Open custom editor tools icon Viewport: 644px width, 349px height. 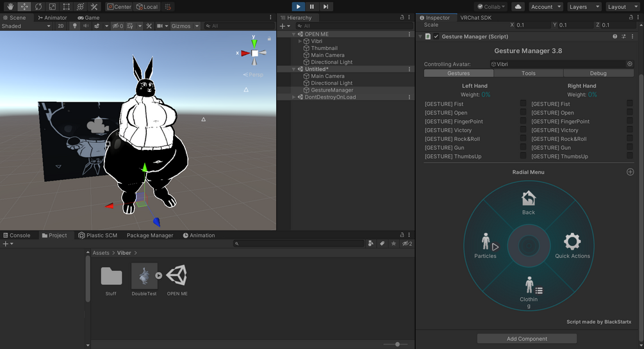94,6
